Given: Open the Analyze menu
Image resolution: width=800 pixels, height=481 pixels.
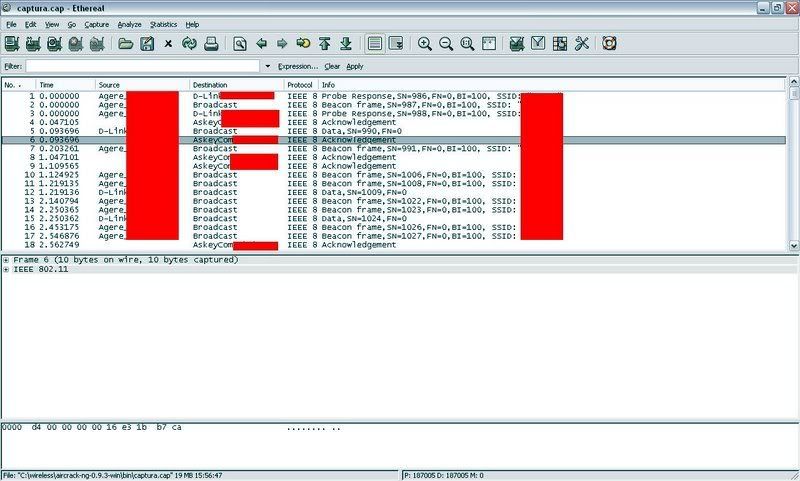Looking at the screenshot, I should click(130, 24).
